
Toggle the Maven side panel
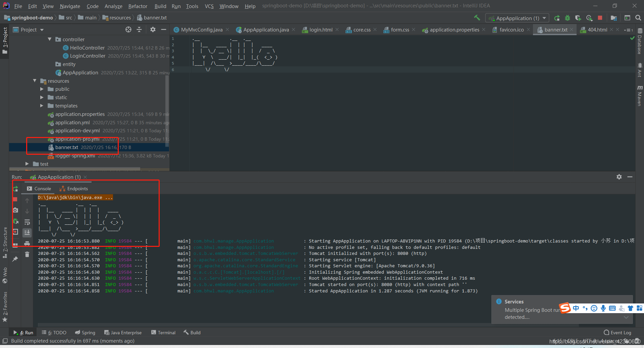tap(640, 96)
